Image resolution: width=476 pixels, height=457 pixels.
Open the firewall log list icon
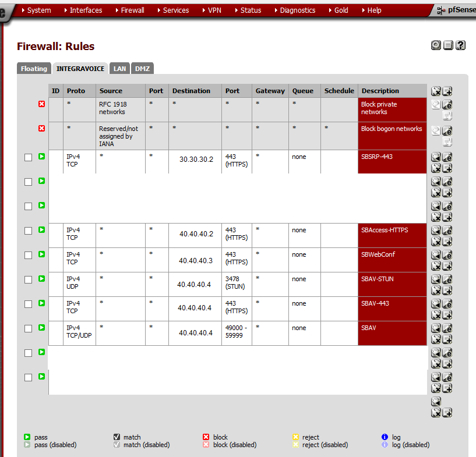(x=448, y=45)
